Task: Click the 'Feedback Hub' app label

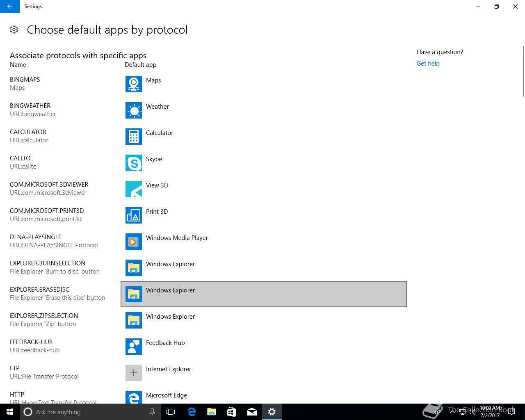Action: click(x=165, y=343)
